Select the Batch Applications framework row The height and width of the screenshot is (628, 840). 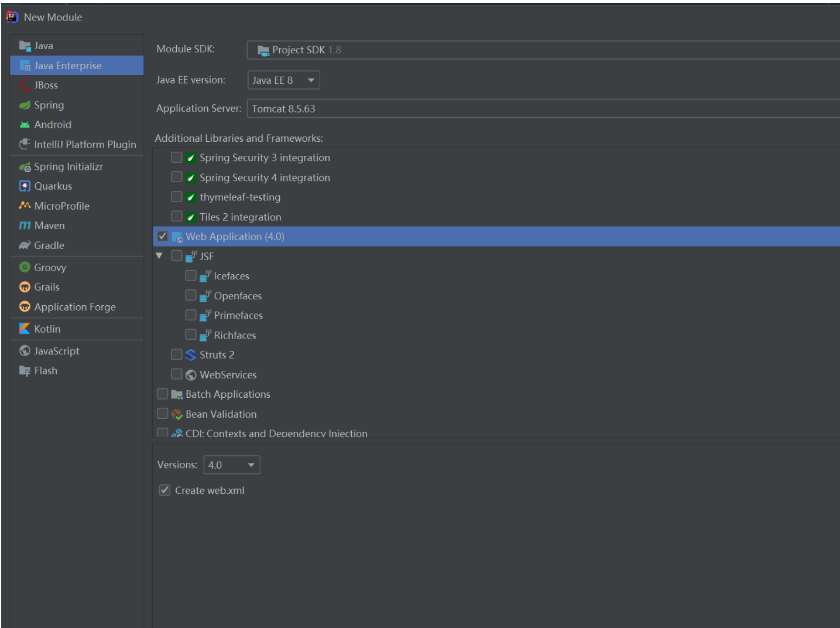(228, 394)
